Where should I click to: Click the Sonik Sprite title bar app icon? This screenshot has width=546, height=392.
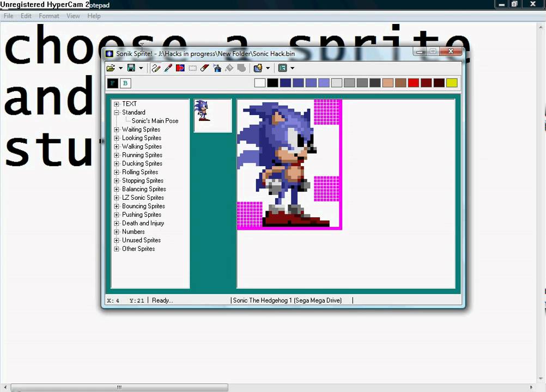(x=110, y=53)
